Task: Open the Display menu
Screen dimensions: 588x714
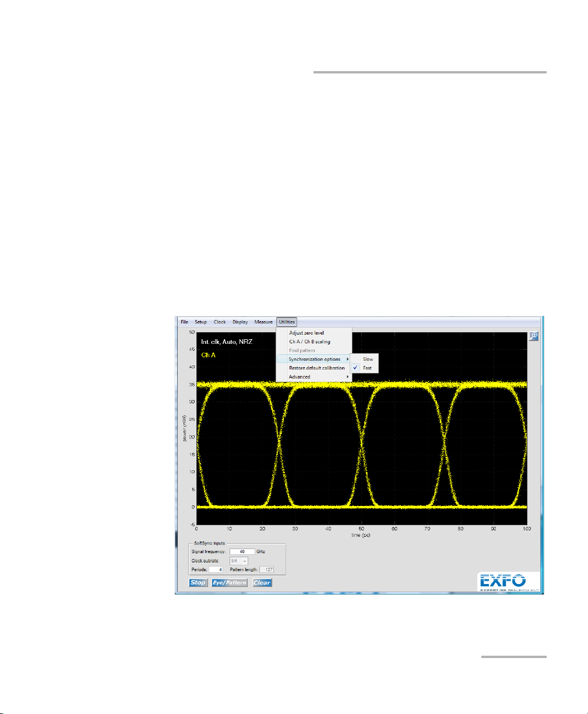Action: pyautogui.click(x=240, y=322)
